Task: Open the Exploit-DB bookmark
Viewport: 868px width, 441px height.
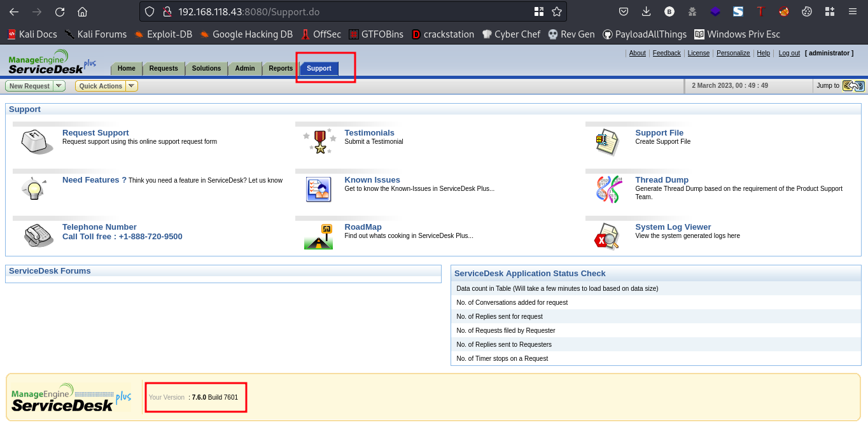Action: pyautogui.click(x=163, y=34)
